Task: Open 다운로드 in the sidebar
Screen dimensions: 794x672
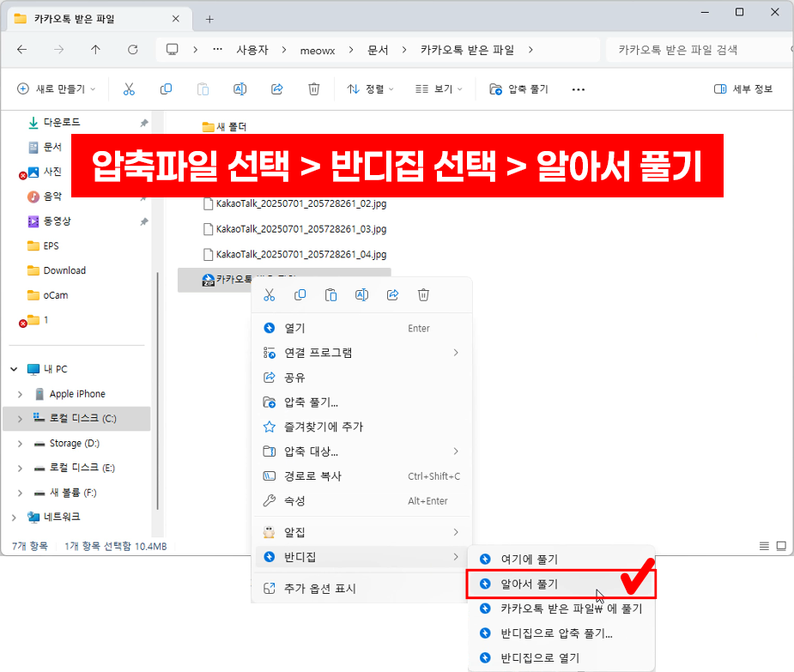Action: pyautogui.click(x=61, y=122)
